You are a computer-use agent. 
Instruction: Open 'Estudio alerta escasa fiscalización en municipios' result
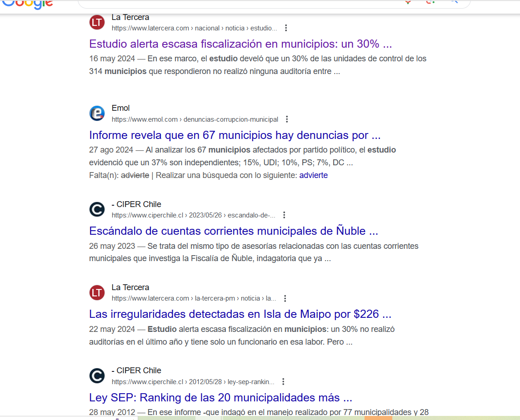point(240,44)
